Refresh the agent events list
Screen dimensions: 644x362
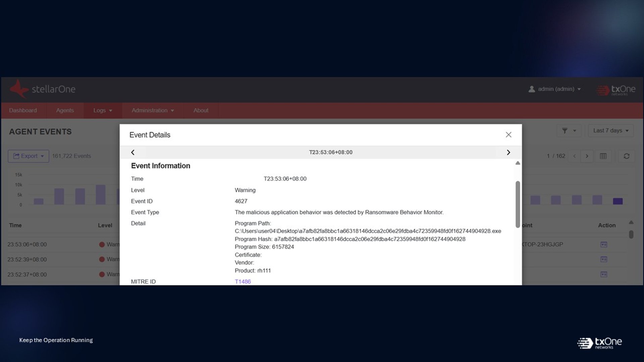click(x=627, y=156)
